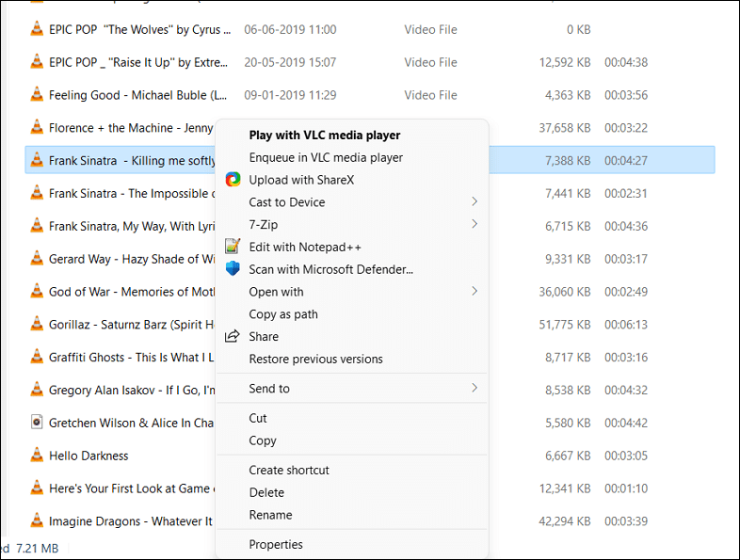740x560 pixels.
Task: Click duration 00:01:10
Action: [x=626, y=488]
